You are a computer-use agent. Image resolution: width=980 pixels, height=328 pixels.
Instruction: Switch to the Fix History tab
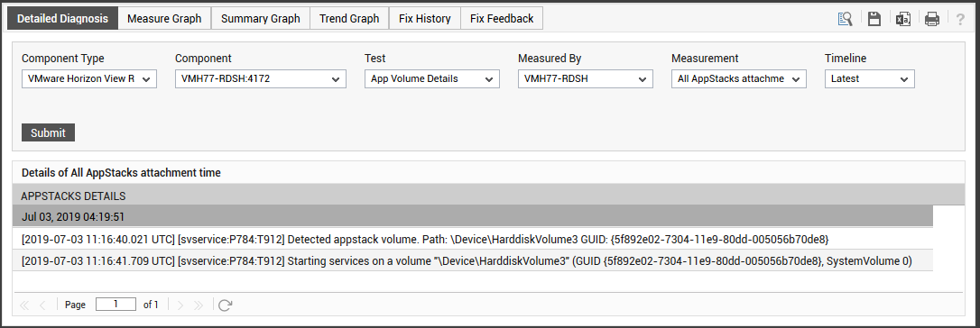[x=425, y=19]
